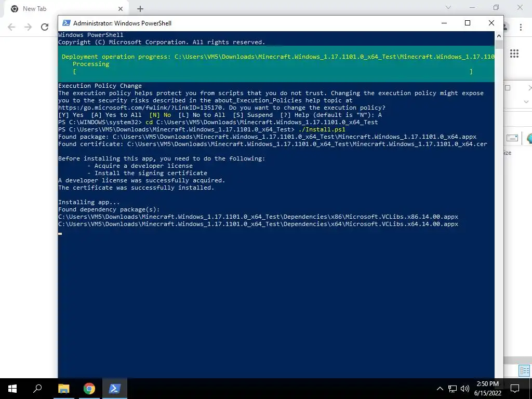Click 'Execution Policy Change' heading text
The width and height of the screenshot is (532, 399).
(100, 86)
